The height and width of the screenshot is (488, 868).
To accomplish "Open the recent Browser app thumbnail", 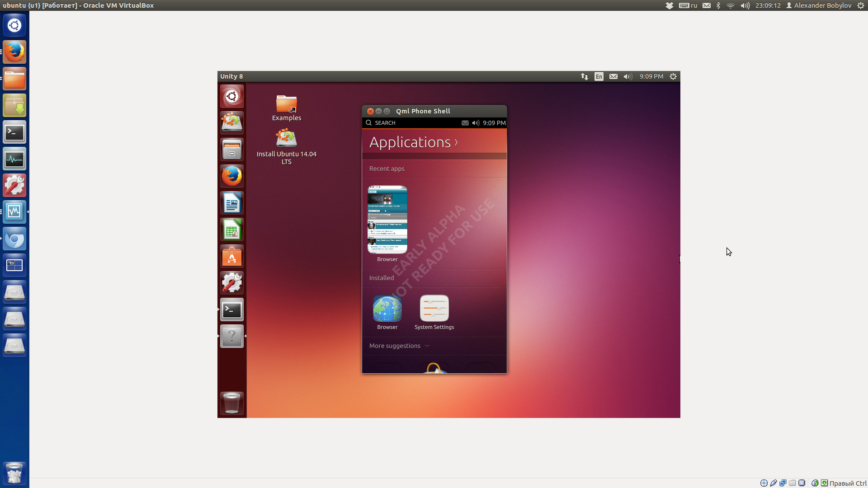I will pyautogui.click(x=387, y=220).
